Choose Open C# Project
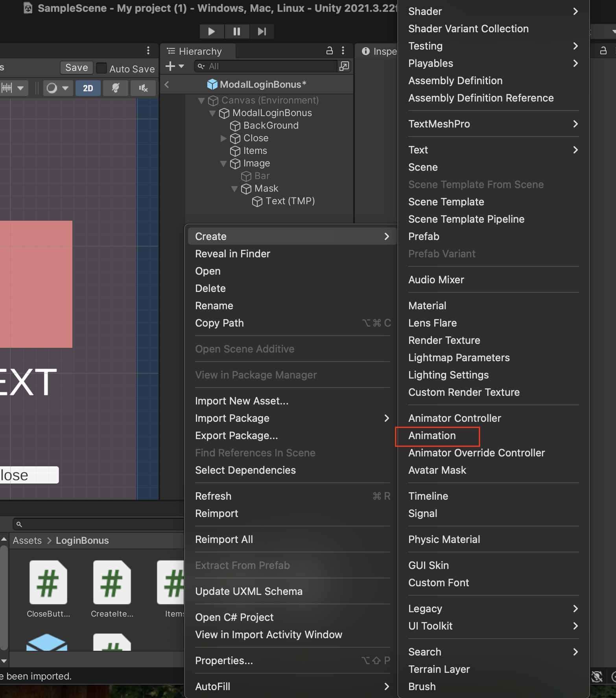Viewport: 616px width, 698px height. 292,617
